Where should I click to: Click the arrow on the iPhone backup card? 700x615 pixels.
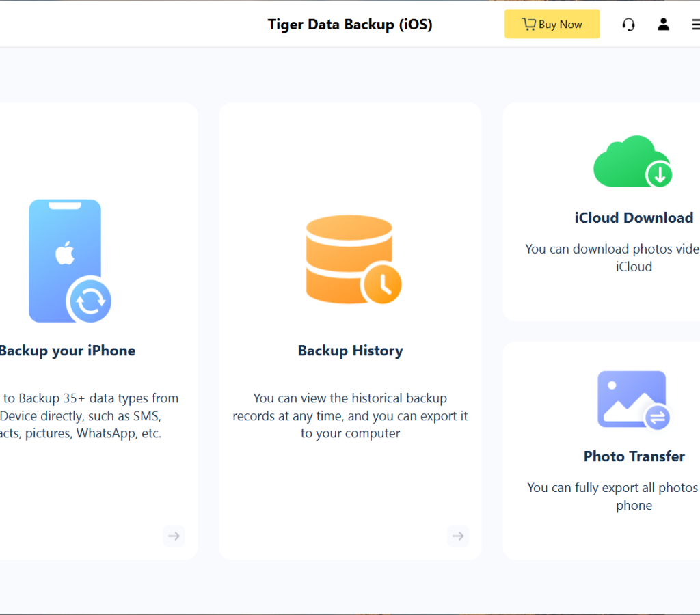click(174, 536)
